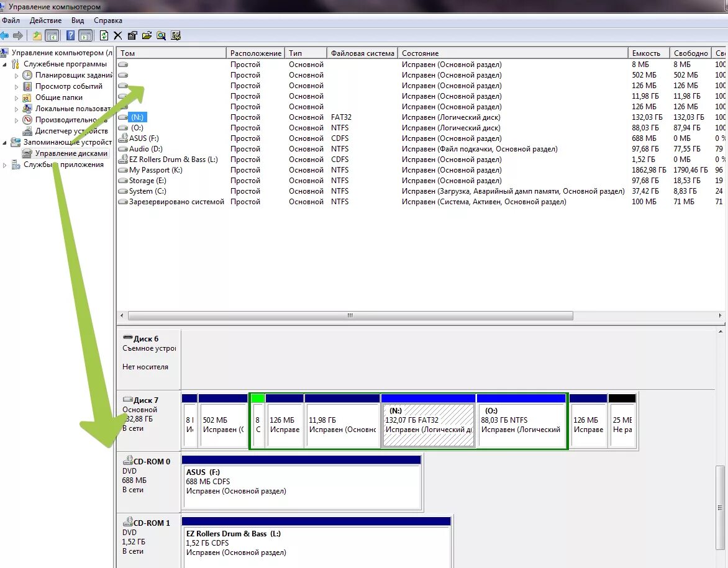Click the last toolbar settings icon

(176, 35)
